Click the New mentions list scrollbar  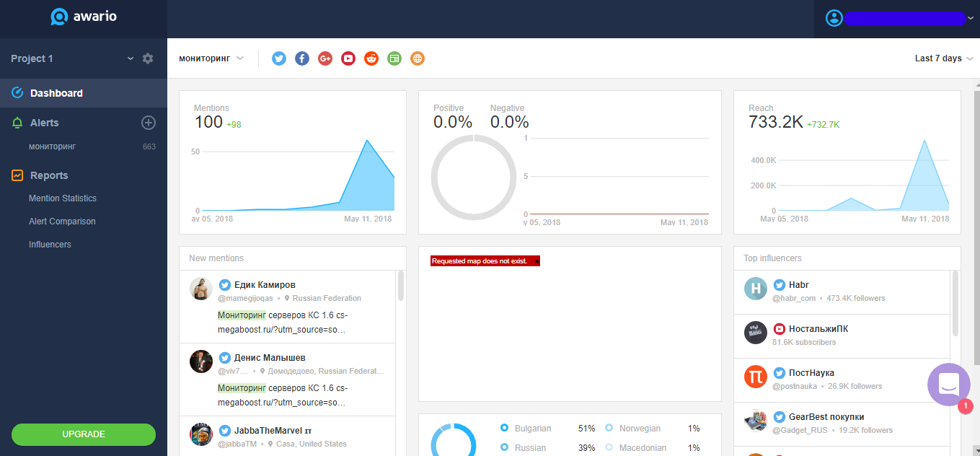pyautogui.click(x=401, y=286)
